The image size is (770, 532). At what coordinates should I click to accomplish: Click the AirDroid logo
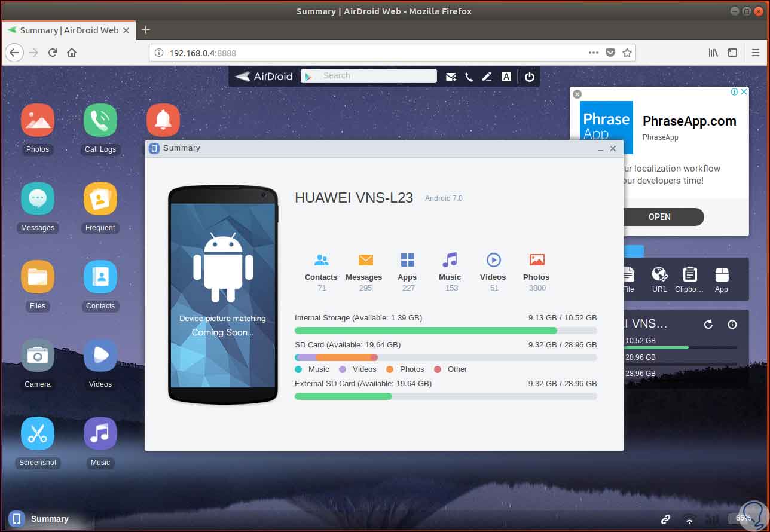click(264, 77)
